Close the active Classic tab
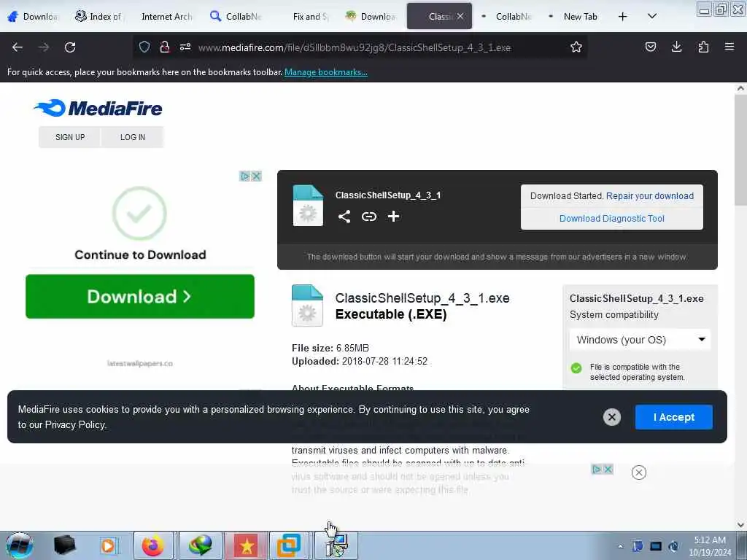This screenshot has height=560, width=747. click(460, 16)
